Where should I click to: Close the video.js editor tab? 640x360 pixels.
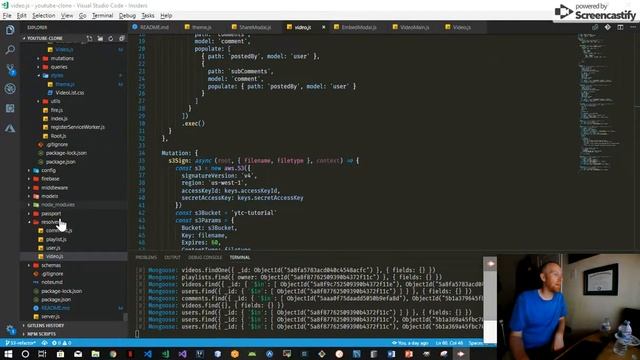click(x=324, y=27)
